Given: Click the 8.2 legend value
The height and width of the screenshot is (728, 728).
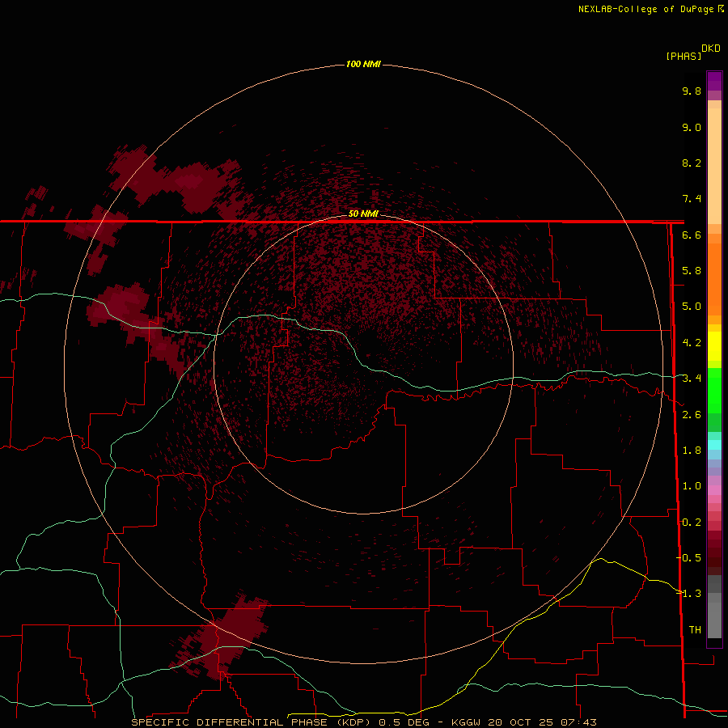Looking at the screenshot, I should click(x=692, y=163).
